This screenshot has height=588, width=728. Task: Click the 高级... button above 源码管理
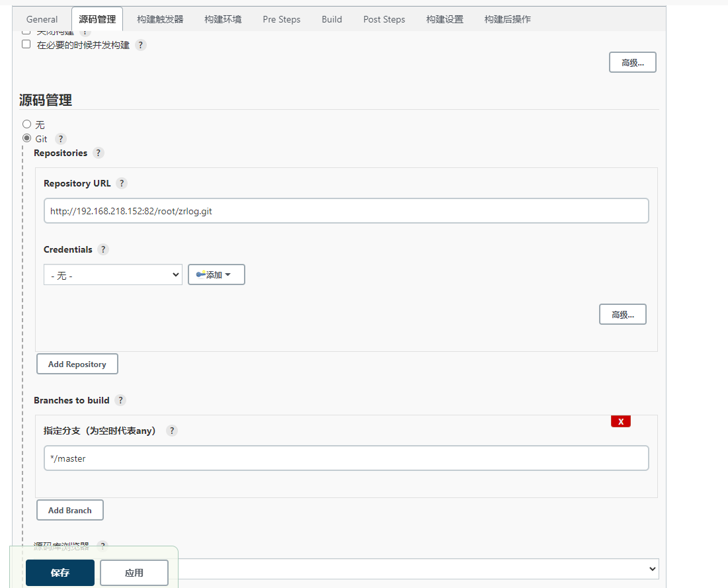(632, 62)
